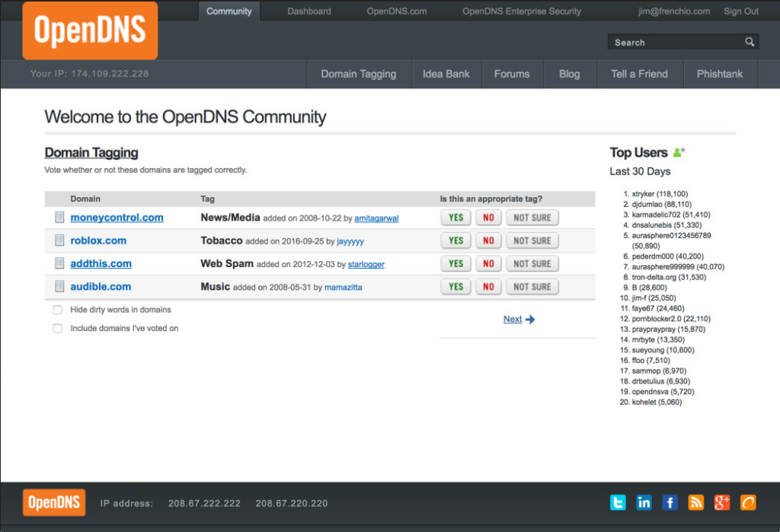Viewport: 780px width, 532px height.
Task: Open the Facebook icon in footer
Action: click(670, 502)
